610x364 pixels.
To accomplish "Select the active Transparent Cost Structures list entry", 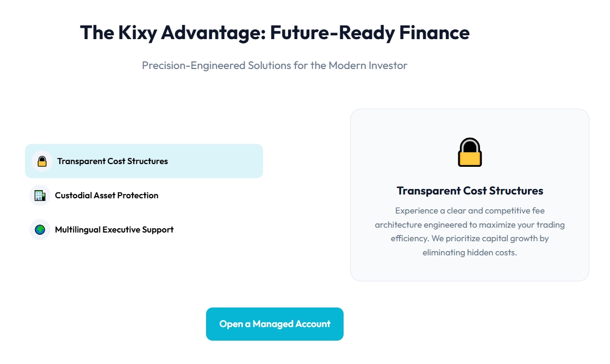I will [x=144, y=161].
